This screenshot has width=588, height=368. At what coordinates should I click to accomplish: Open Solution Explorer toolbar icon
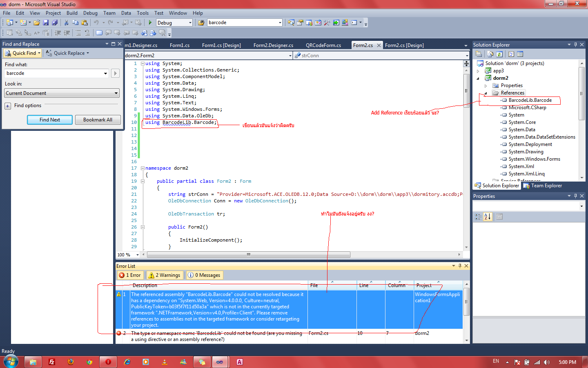tap(291, 22)
